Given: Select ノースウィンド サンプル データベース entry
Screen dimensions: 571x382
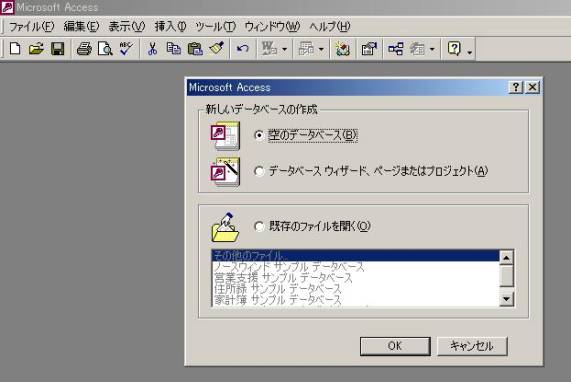Looking at the screenshot, I should 355,267.
